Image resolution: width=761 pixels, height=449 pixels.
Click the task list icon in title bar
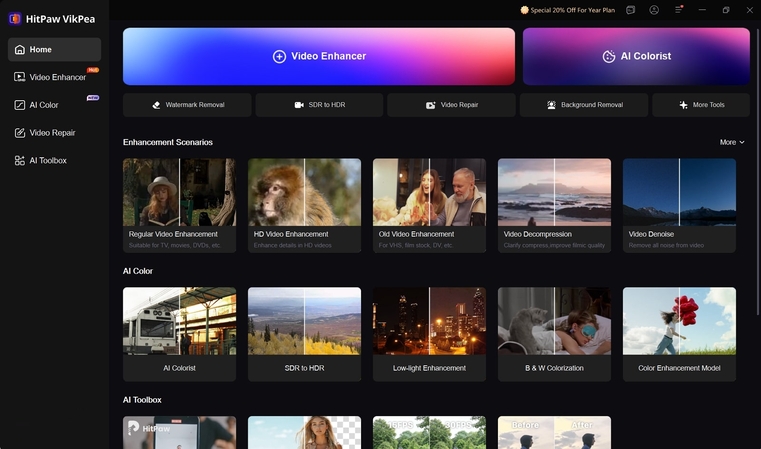click(x=630, y=10)
